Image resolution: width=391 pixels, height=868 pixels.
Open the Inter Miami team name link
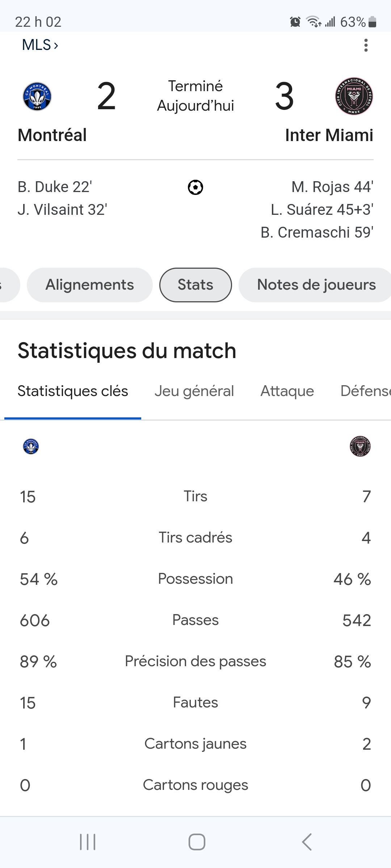(x=329, y=135)
